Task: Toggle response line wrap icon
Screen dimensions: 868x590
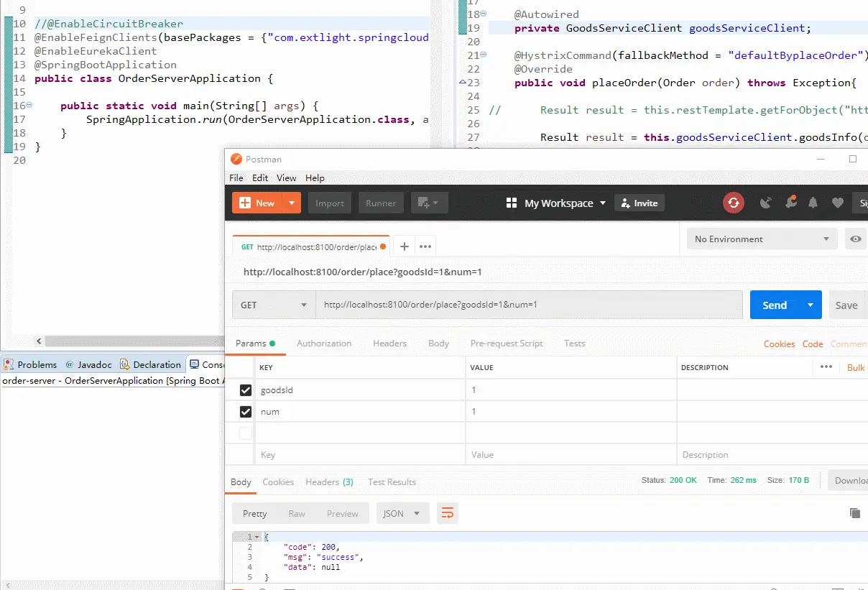Action: [447, 513]
